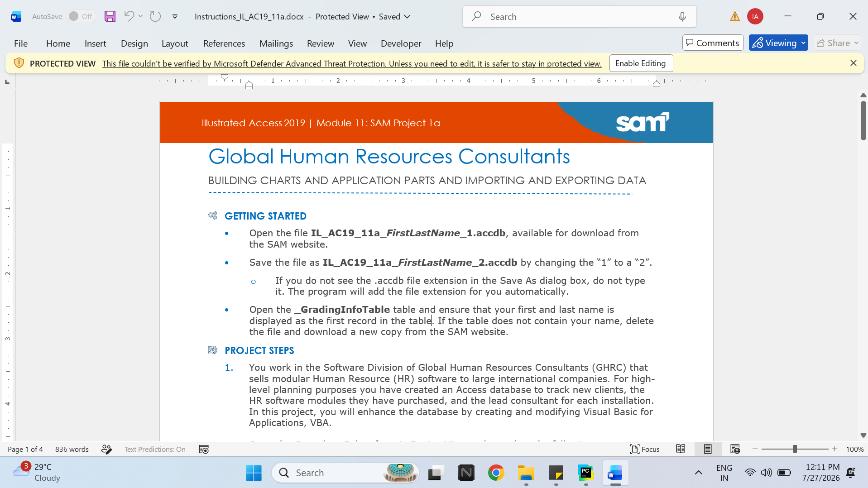This screenshot has height=488, width=868.
Task: Click the zoom in plus button
Action: tap(835, 449)
